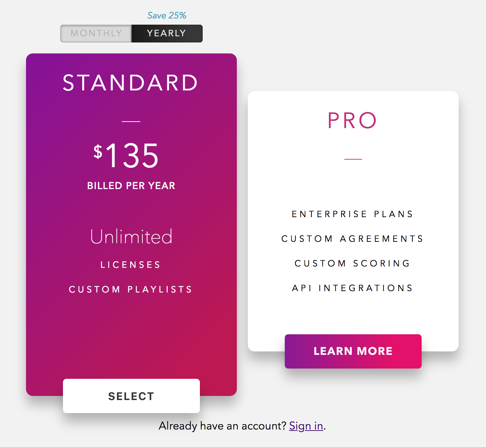Click the $135 price text
The height and width of the screenshot is (448, 486).
pyautogui.click(x=127, y=156)
